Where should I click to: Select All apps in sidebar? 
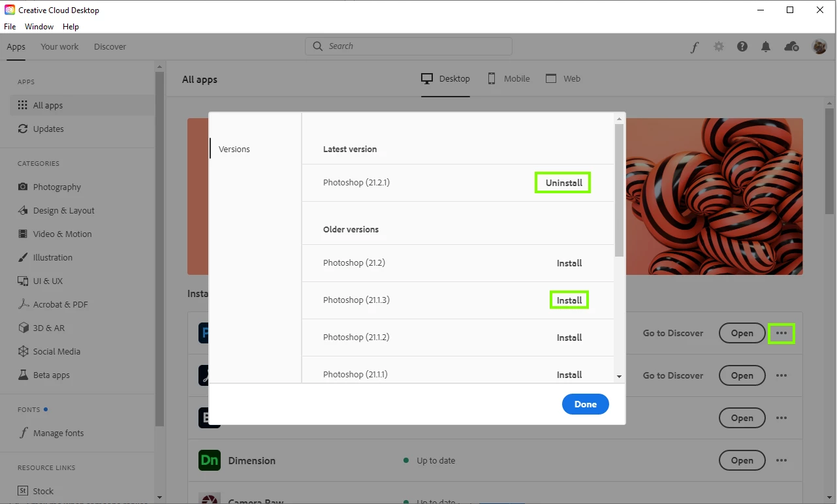coord(82,105)
